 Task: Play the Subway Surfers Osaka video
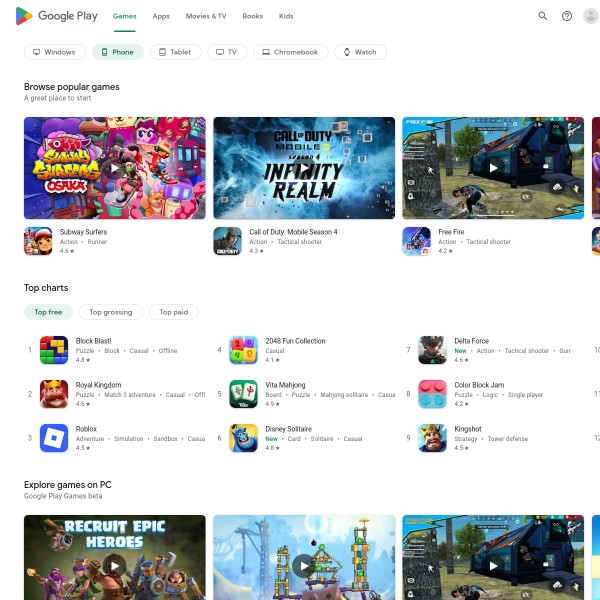[x=115, y=168]
